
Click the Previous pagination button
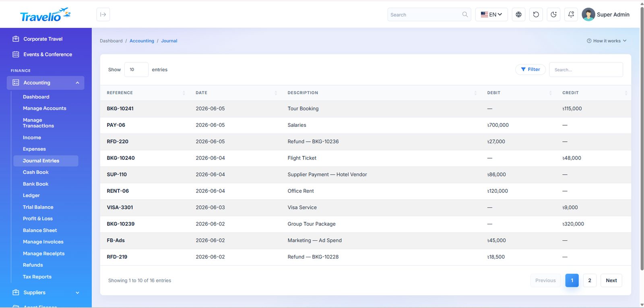tap(545, 280)
